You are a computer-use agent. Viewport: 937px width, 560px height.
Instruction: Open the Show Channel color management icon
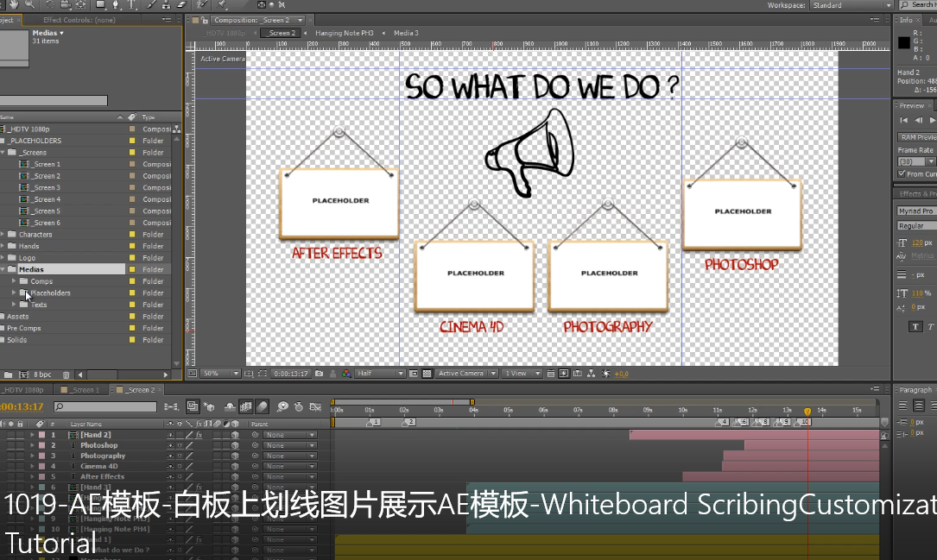point(346,374)
